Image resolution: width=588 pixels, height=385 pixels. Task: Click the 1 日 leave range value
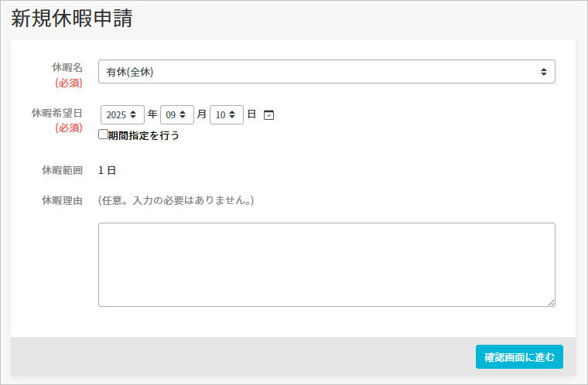tap(107, 170)
